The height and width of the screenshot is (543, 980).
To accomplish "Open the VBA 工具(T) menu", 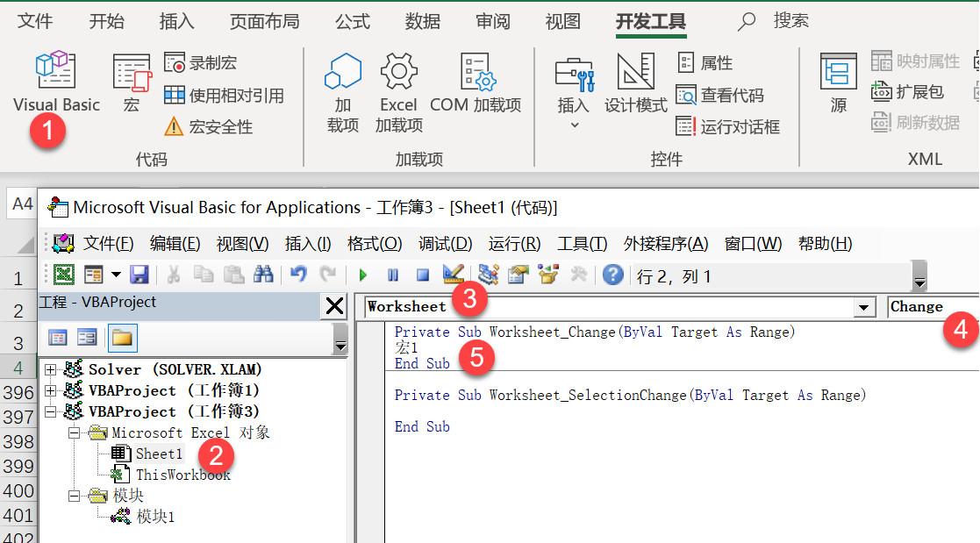I will click(583, 243).
